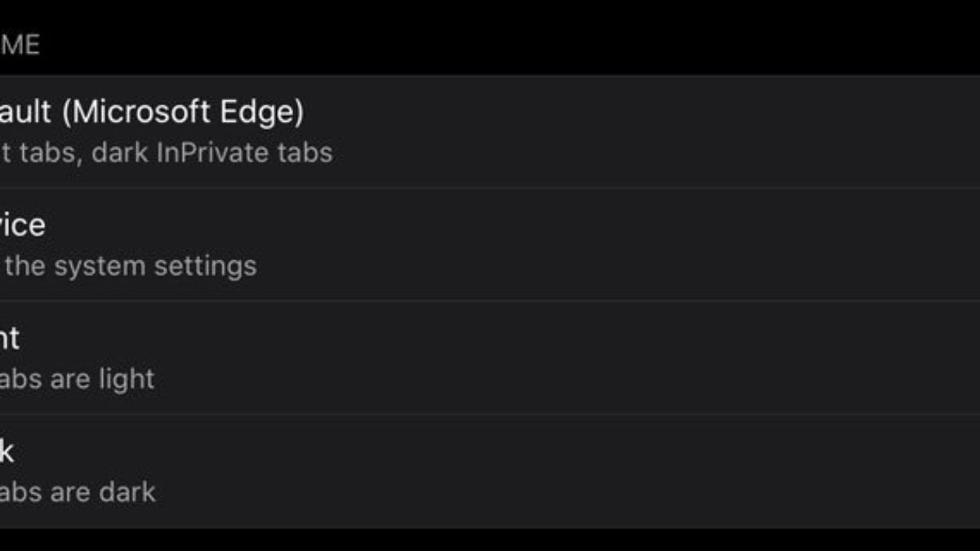Click the THEME section header
Screen dimensions: 980x551
click(x=20, y=44)
